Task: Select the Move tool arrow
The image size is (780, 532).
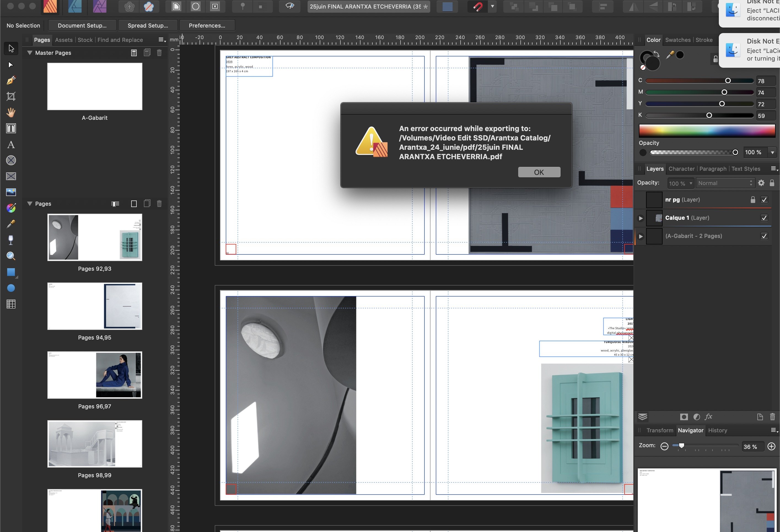Action: click(x=11, y=49)
